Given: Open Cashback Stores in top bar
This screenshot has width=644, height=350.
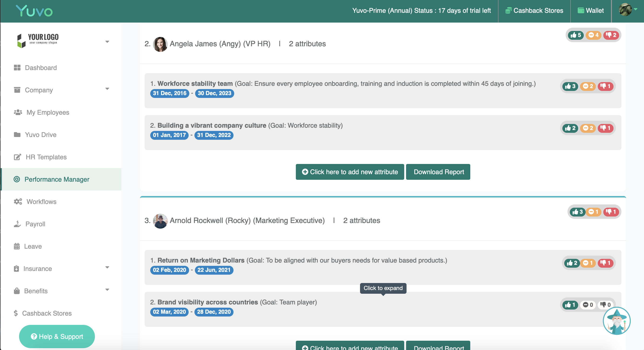Looking at the screenshot, I should pyautogui.click(x=534, y=10).
